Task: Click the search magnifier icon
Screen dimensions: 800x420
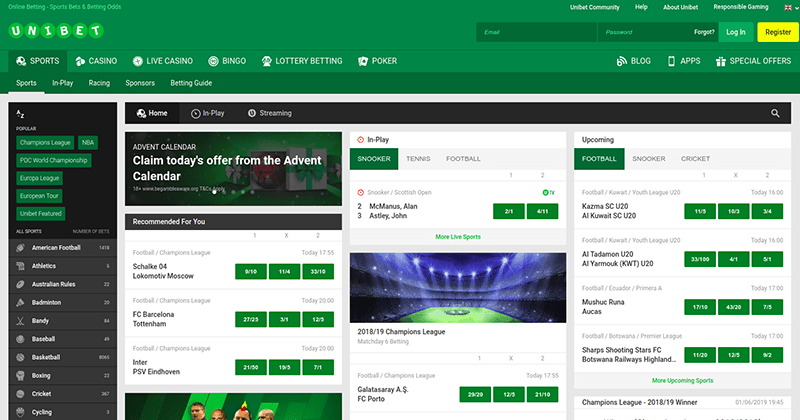Action: [x=775, y=114]
